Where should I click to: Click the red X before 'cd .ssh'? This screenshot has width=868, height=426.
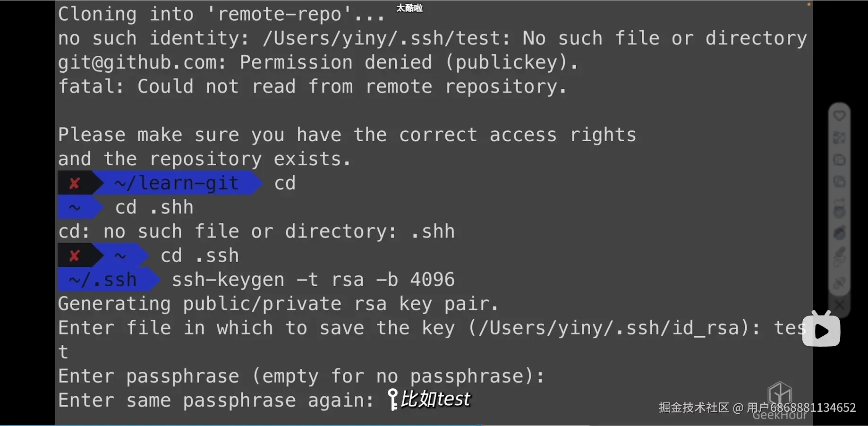point(75,256)
